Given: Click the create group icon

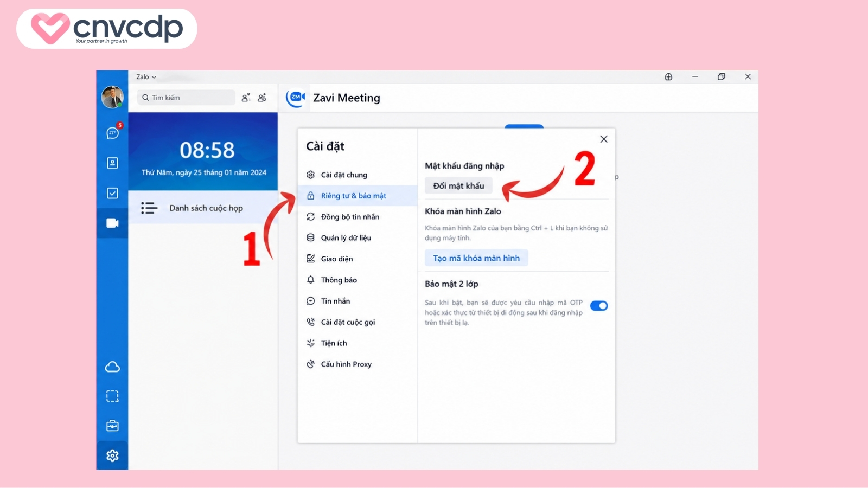Looking at the screenshot, I should 262,98.
